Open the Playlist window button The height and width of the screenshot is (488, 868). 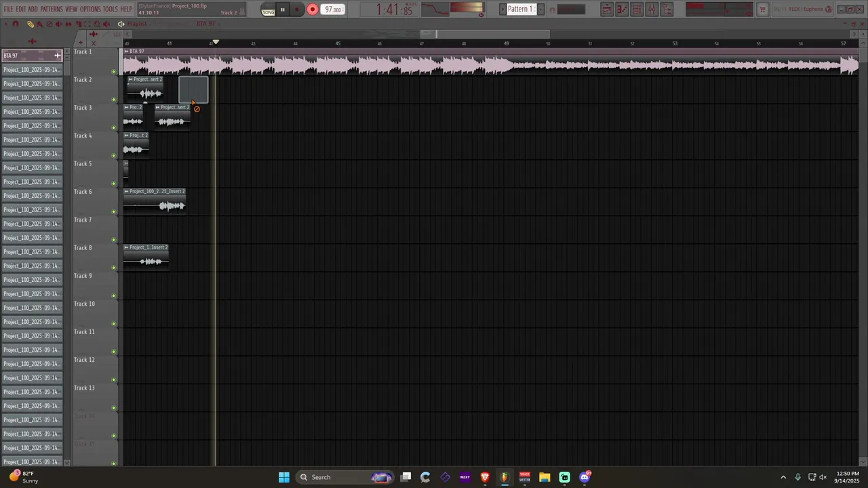tap(607, 9)
